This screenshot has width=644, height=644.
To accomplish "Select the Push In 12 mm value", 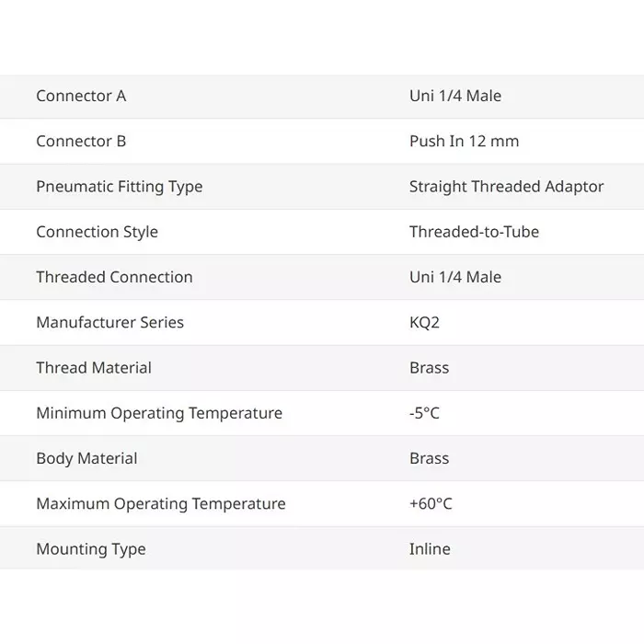I will point(464,141).
